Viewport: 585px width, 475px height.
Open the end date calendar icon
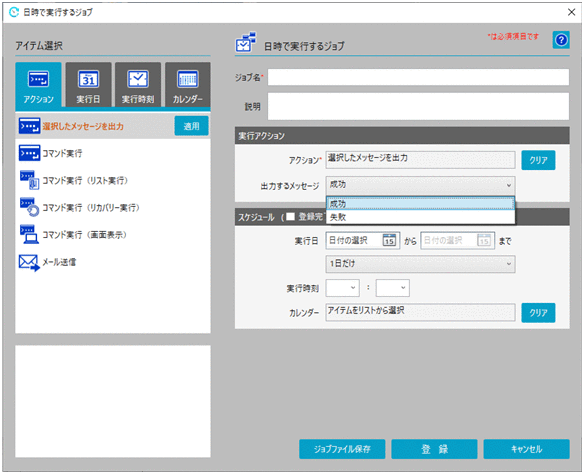pos(484,241)
